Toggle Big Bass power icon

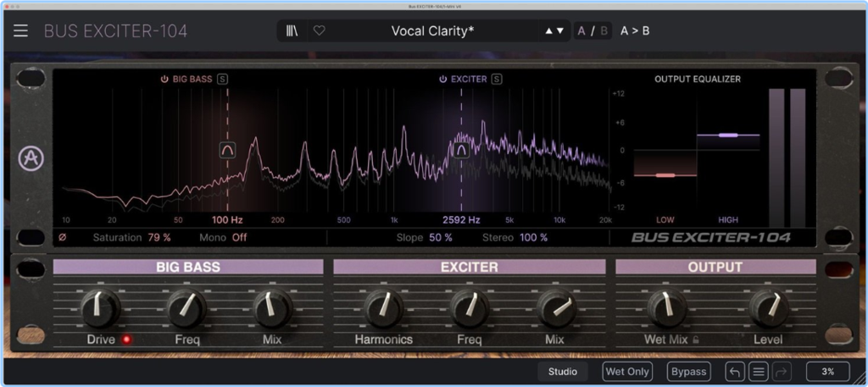[164, 79]
